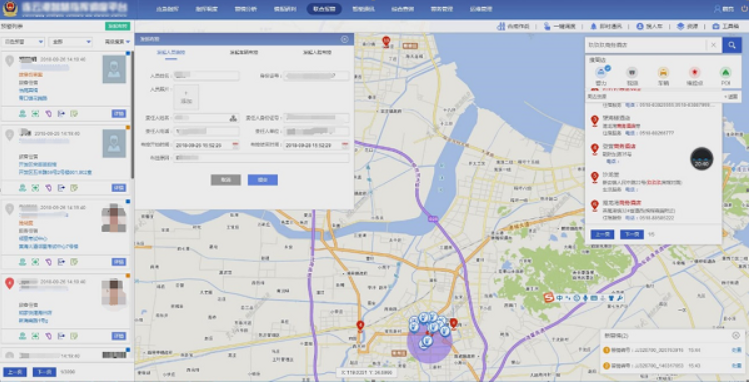Switch to the middle tab in the dialog
The image size is (751, 382).
(244, 52)
